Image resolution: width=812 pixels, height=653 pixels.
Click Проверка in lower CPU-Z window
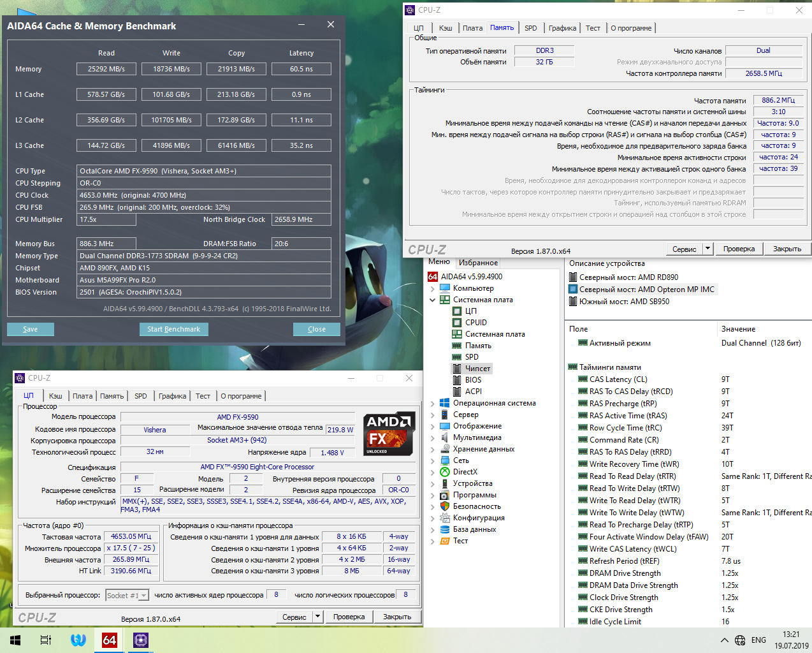click(349, 617)
